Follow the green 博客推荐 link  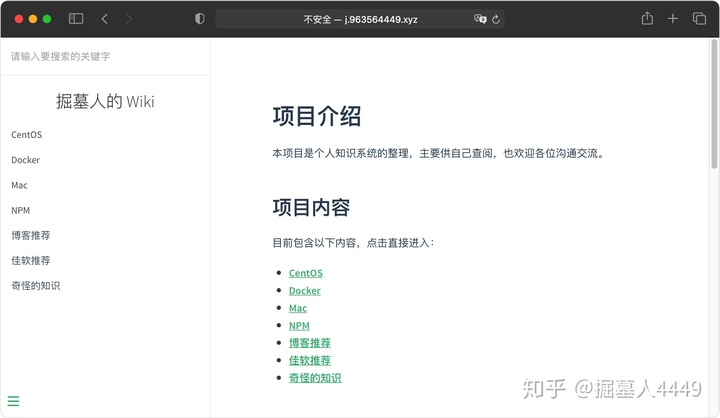310,343
